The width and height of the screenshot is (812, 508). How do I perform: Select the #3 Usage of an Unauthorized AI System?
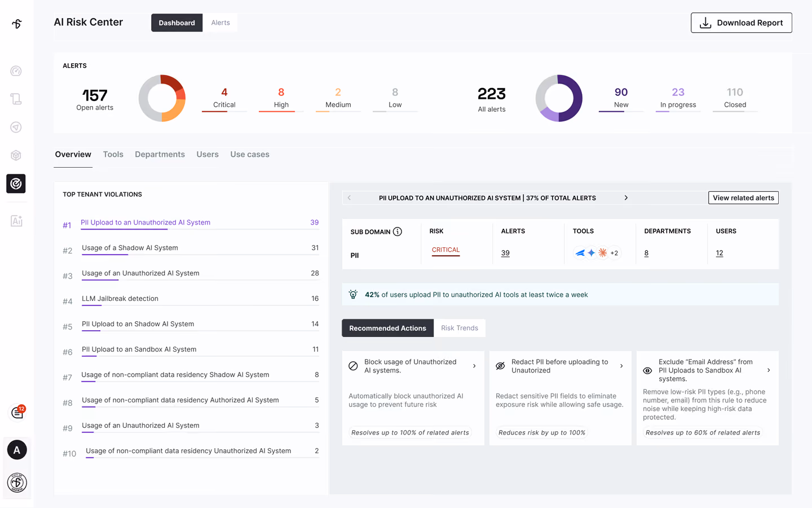tap(191, 274)
